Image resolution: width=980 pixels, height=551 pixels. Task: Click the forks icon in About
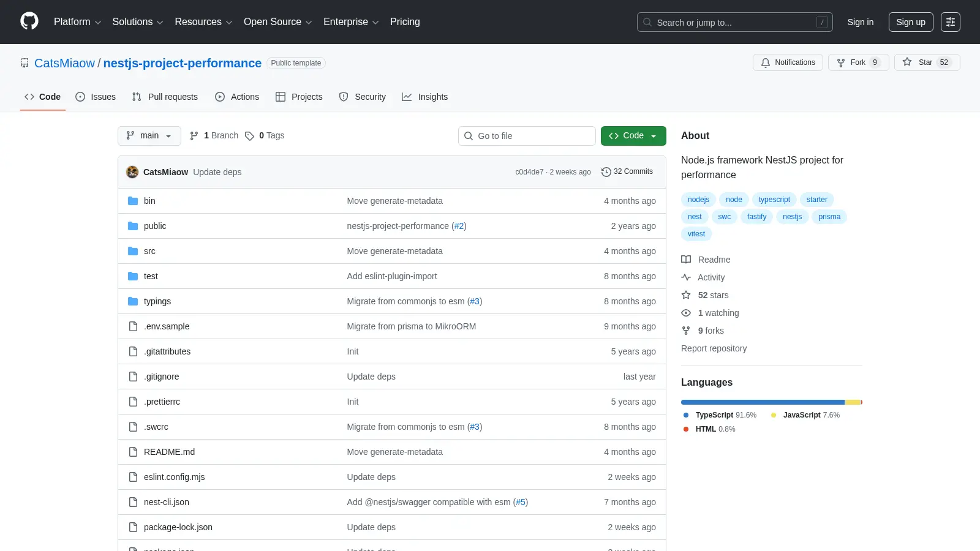[686, 331]
